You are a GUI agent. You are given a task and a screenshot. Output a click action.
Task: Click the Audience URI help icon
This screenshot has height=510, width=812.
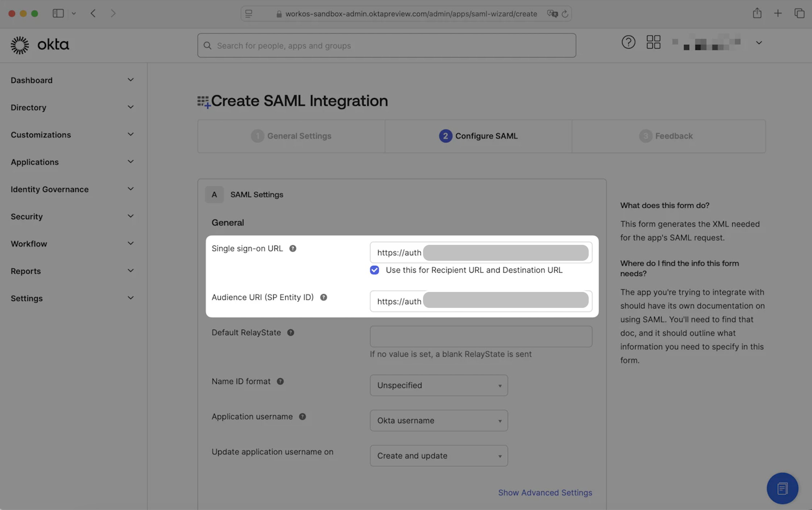click(x=323, y=297)
